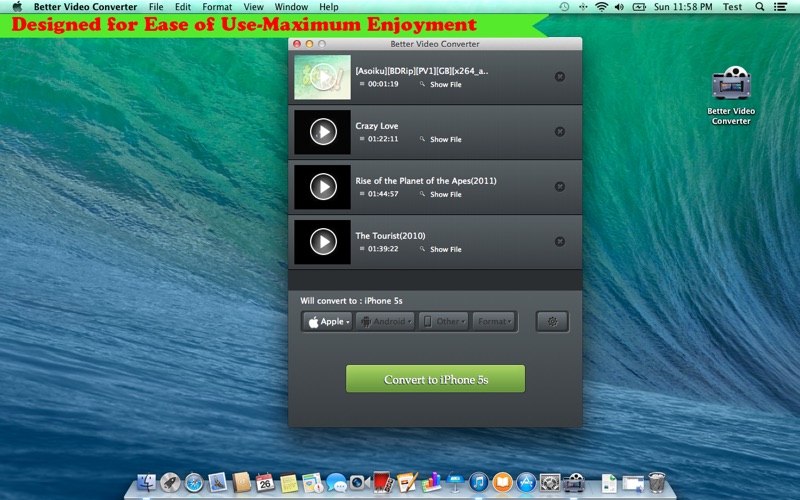Open the File menu
The height and width of the screenshot is (500, 800).
click(156, 7)
